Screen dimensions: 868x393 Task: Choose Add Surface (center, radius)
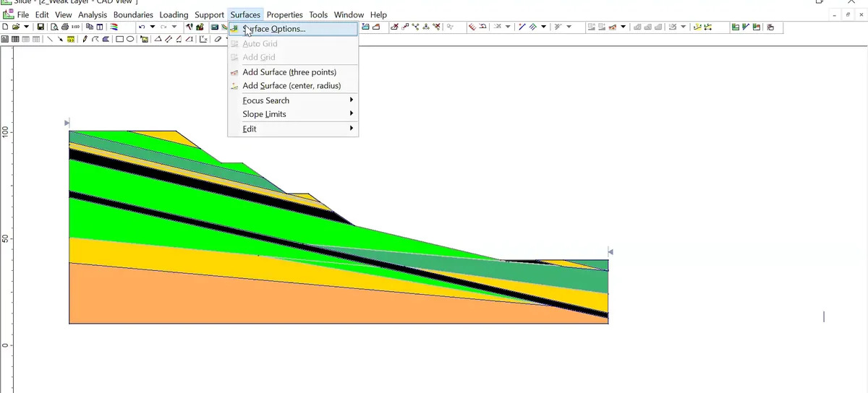click(x=293, y=85)
